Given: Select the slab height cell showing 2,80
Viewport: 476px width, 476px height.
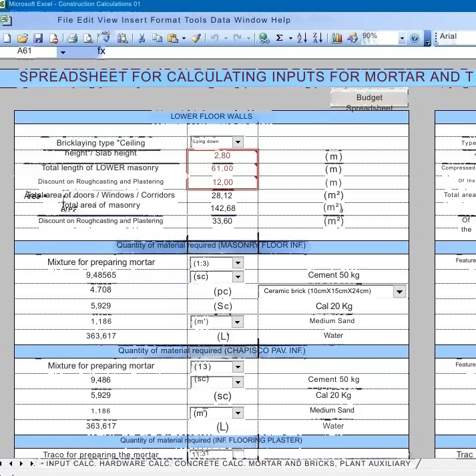Looking at the screenshot, I should 222,156.
